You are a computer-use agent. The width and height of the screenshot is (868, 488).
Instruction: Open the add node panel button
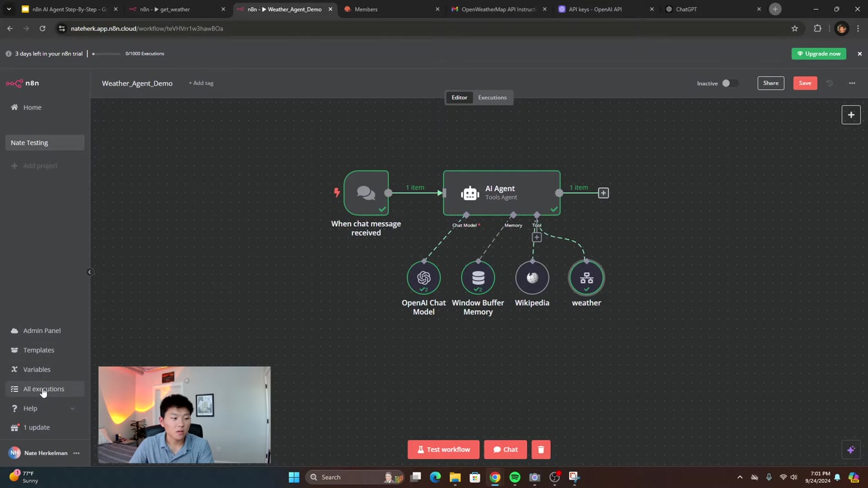click(x=851, y=115)
